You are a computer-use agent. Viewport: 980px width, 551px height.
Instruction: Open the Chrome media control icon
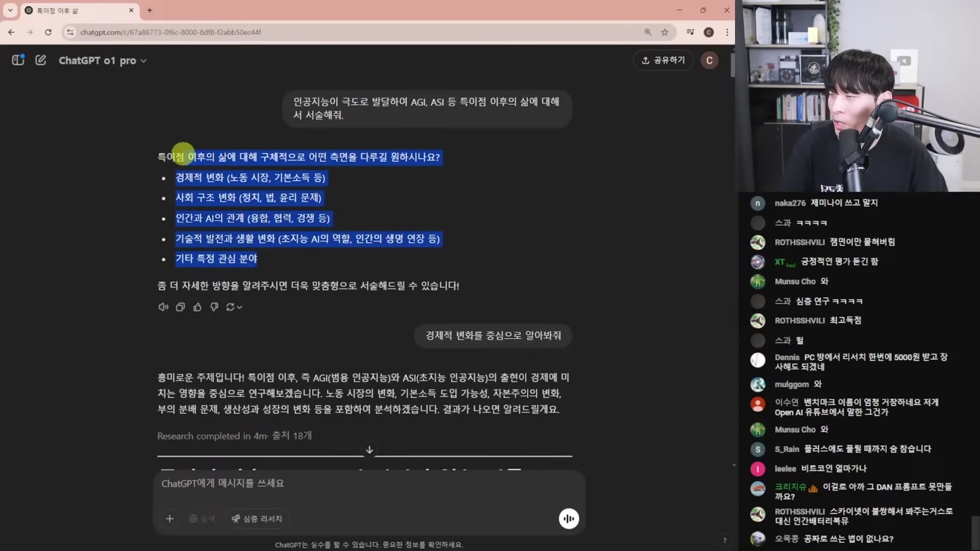pos(690,32)
